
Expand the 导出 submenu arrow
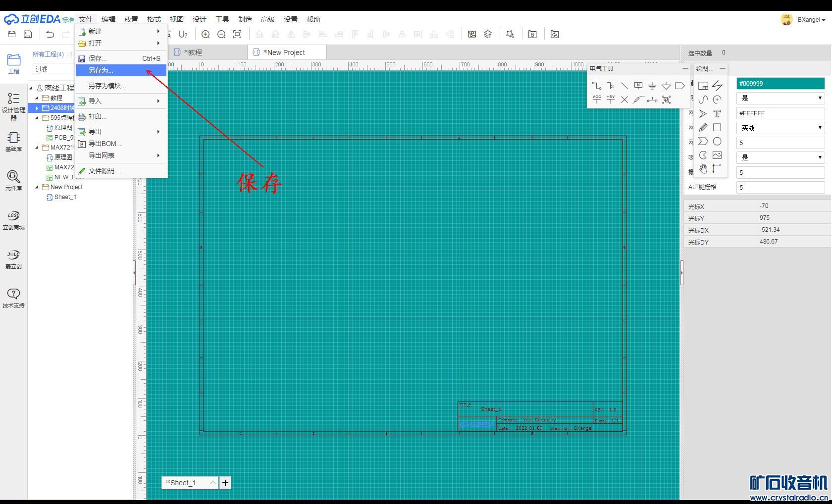pos(158,132)
